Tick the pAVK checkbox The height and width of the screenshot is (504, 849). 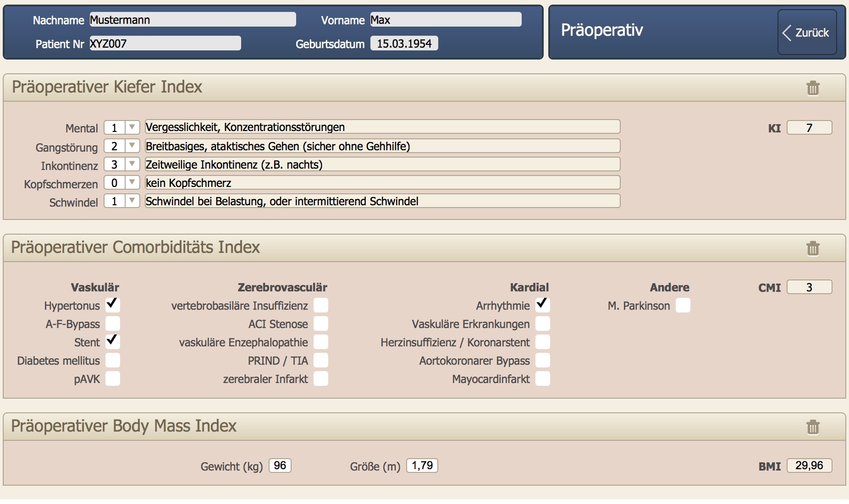(x=112, y=378)
